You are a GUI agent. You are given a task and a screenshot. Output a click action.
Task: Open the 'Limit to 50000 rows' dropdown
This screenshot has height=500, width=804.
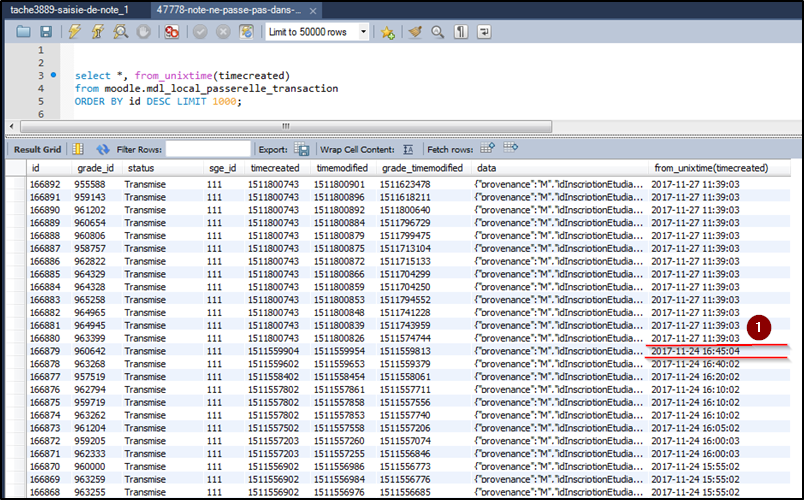[319, 32]
